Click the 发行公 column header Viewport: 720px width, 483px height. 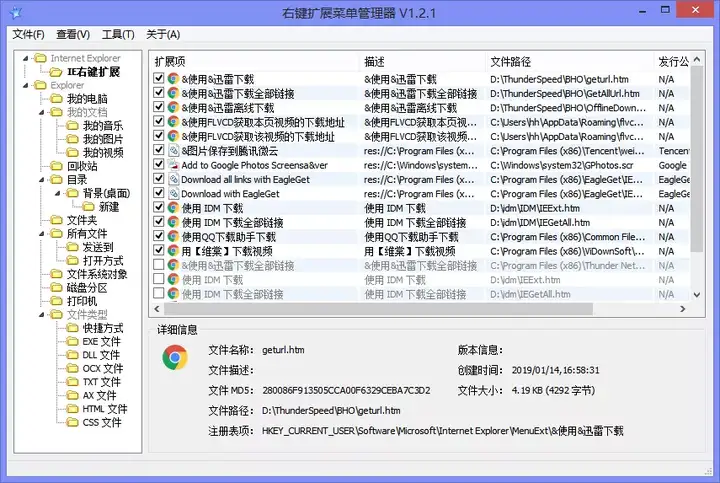click(x=672, y=62)
